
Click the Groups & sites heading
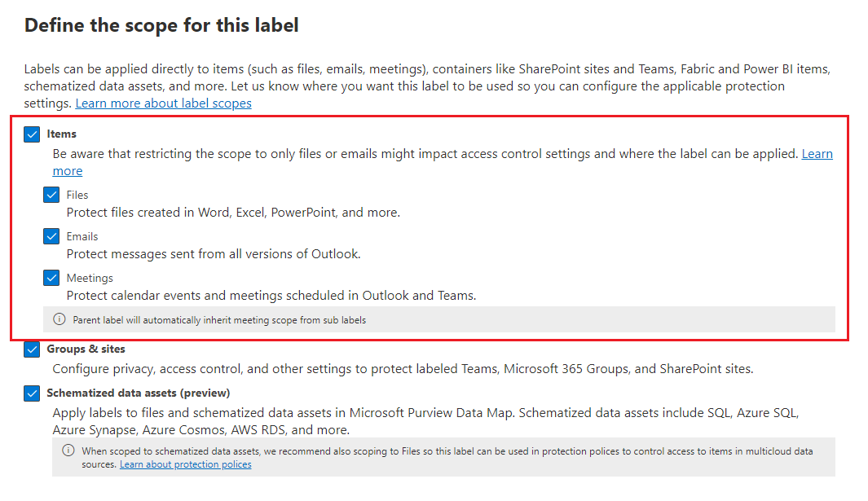click(88, 349)
